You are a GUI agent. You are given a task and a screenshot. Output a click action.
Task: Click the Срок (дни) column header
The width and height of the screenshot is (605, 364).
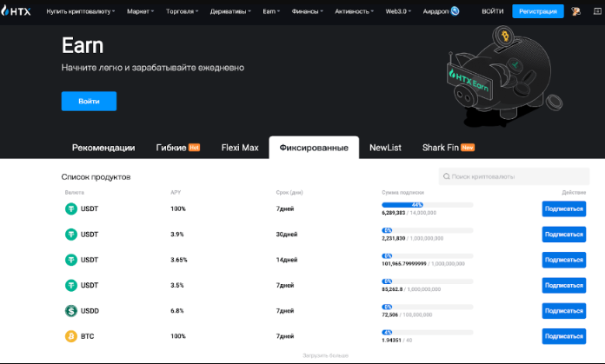[x=289, y=192]
